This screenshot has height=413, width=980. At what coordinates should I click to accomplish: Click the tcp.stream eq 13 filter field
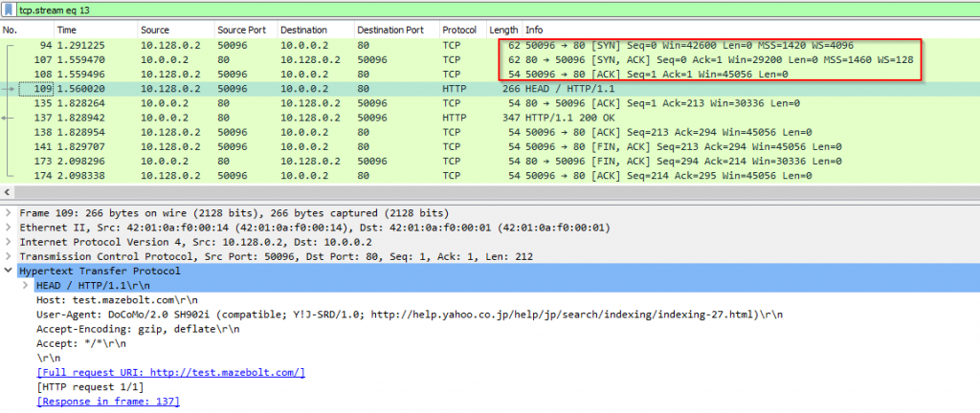click(479, 10)
